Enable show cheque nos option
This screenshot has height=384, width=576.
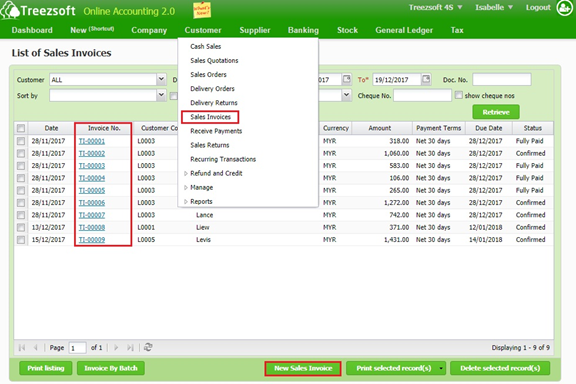click(x=458, y=95)
